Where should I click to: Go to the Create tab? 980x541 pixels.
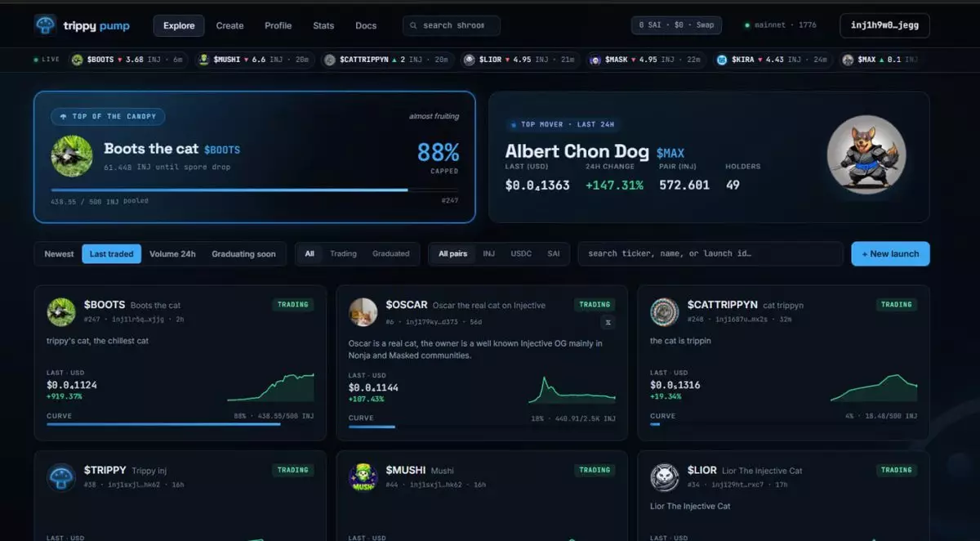[x=229, y=25]
